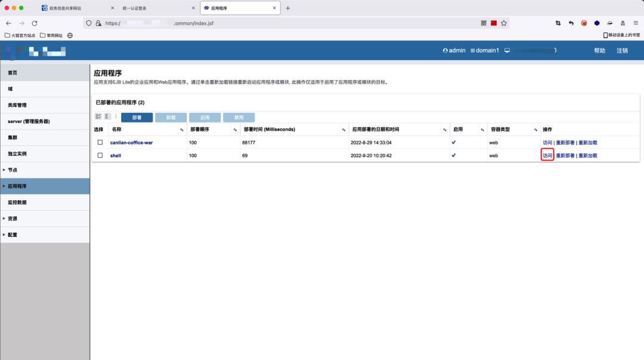The image size is (644, 360).
Task: Close the 应用程序 browser tab
Action: [x=274, y=8]
